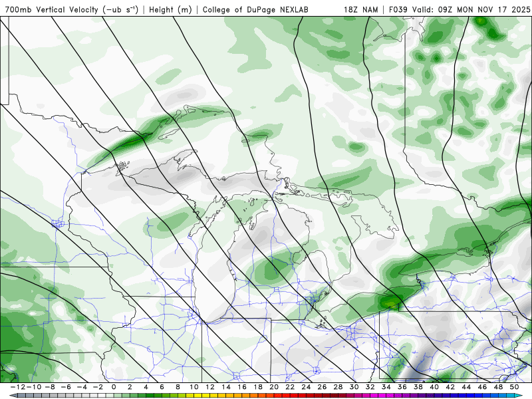Click the '26' colorbar scale label
The width and height of the screenshot is (532, 399).
322,387
